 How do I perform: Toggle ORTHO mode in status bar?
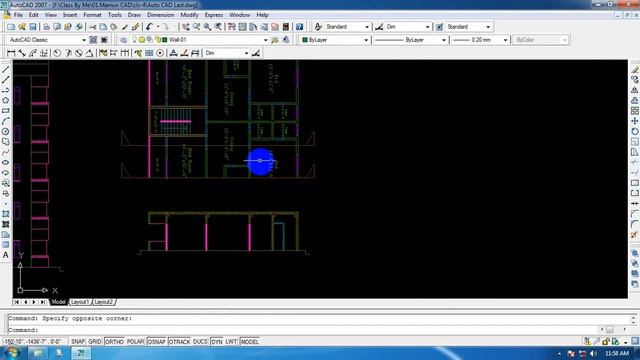pos(114,342)
